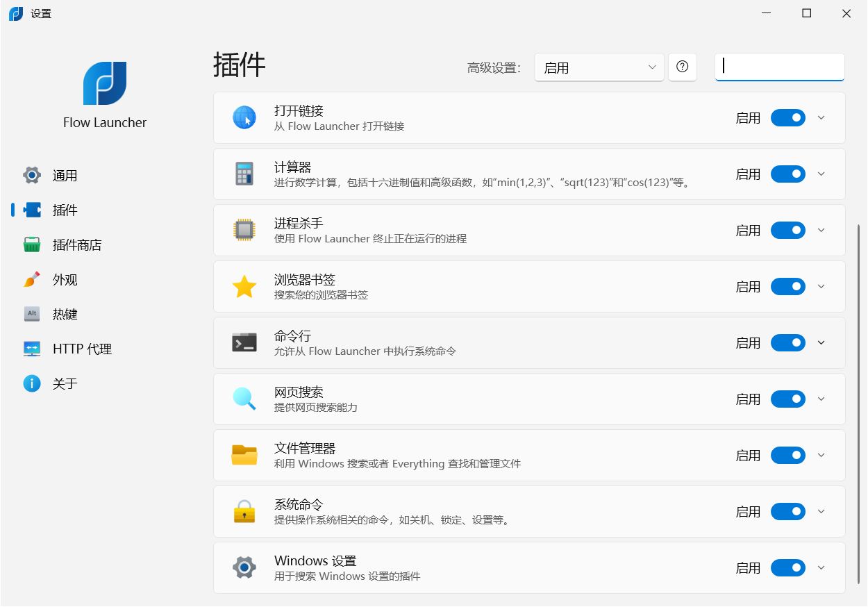Expand the Windows 设置 plugin chevron

tap(821, 568)
